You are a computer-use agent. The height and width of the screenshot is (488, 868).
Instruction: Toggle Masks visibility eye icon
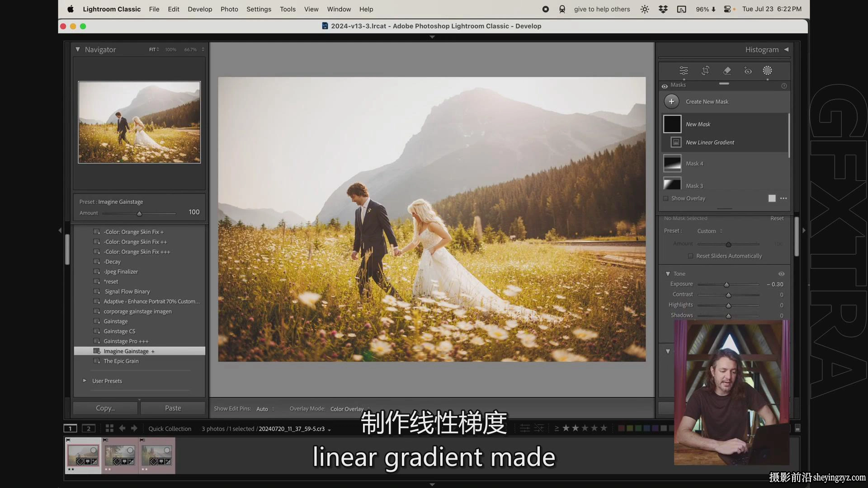pyautogui.click(x=665, y=86)
